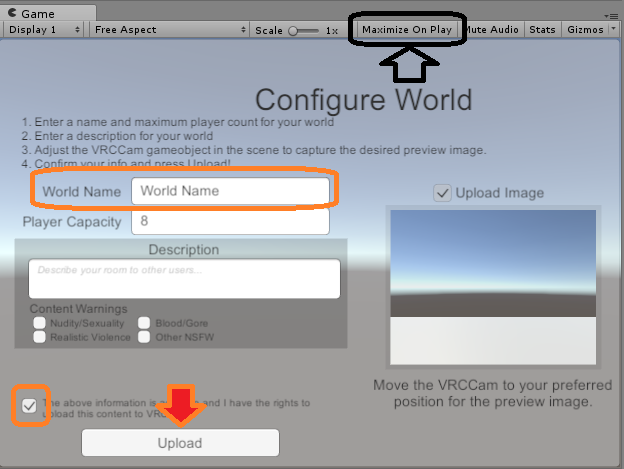This screenshot has width=624, height=469.
Task: Open the Game panel options menu icon
Action: click(611, 16)
